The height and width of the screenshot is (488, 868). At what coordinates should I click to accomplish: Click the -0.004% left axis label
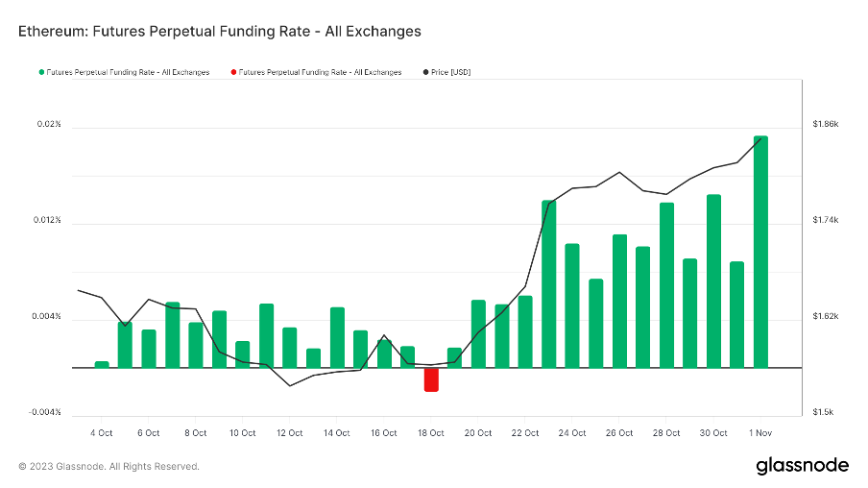point(46,412)
